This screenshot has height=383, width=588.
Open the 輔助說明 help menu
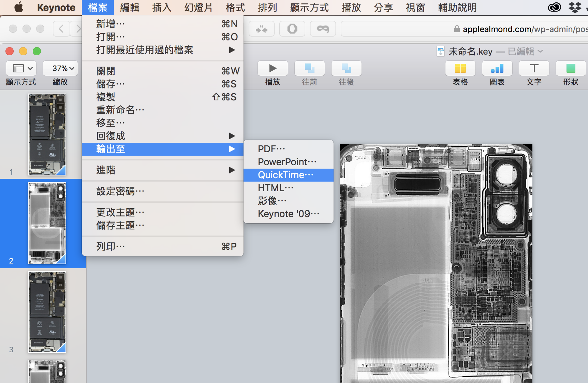point(457,8)
